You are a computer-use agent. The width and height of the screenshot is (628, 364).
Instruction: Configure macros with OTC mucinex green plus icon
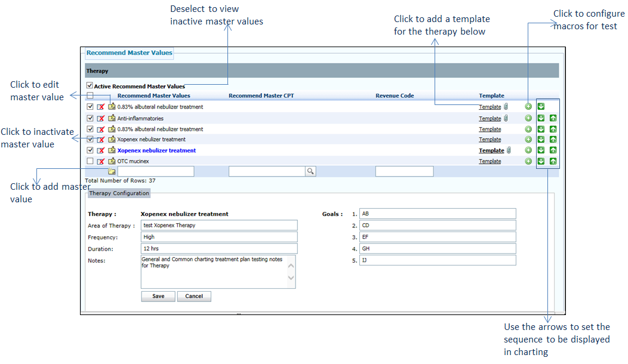pyautogui.click(x=528, y=161)
